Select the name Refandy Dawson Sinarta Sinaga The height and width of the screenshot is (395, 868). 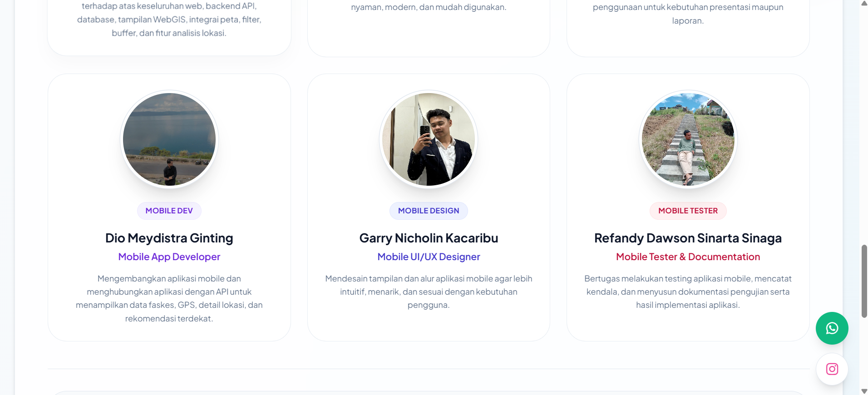coord(688,238)
